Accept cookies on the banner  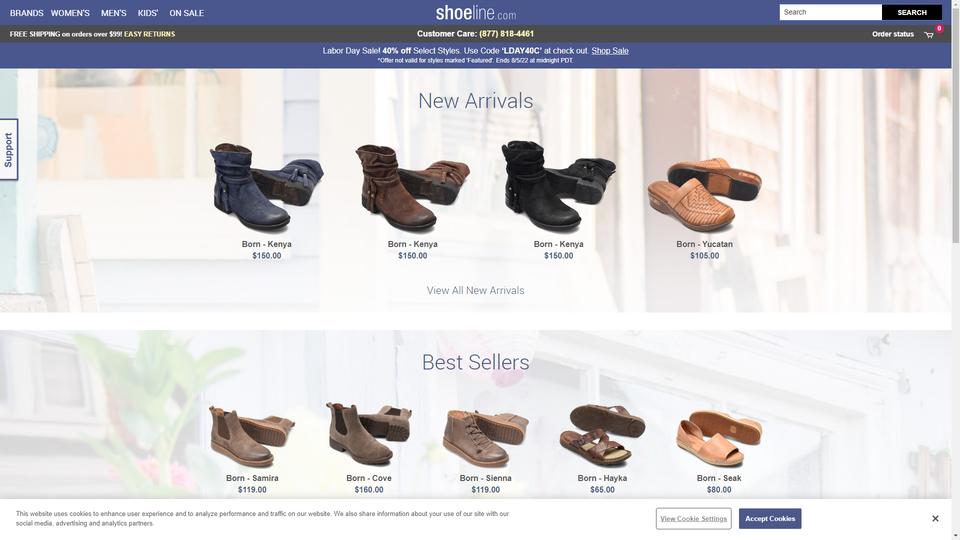(770, 519)
